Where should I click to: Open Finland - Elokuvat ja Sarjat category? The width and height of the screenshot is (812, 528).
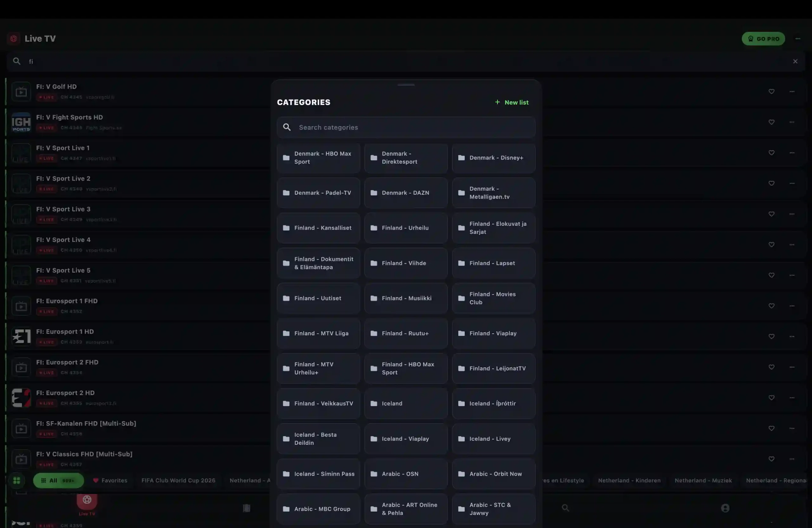point(493,228)
